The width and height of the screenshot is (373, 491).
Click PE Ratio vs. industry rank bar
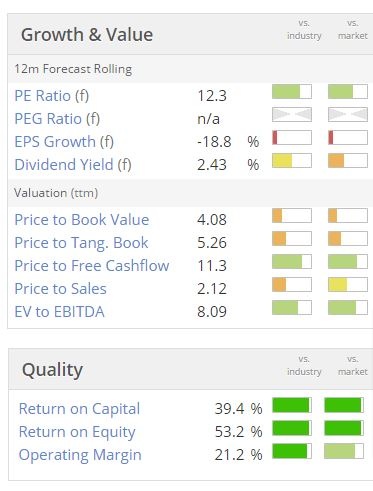(x=292, y=92)
